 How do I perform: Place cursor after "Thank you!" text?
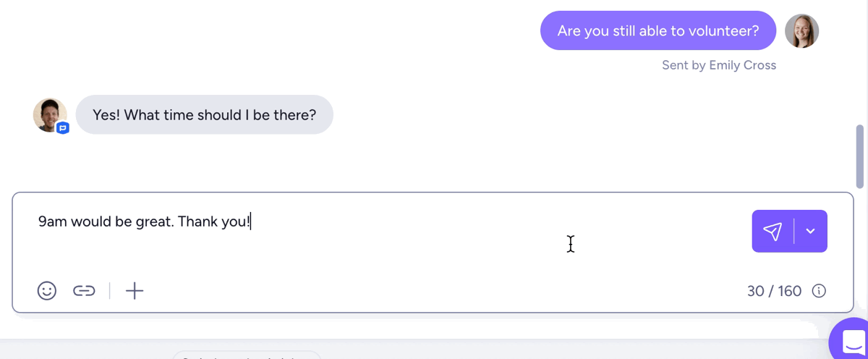(x=251, y=221)
